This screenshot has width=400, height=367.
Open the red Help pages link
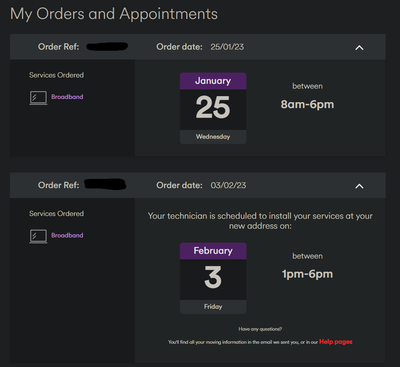tap(336, 342)
